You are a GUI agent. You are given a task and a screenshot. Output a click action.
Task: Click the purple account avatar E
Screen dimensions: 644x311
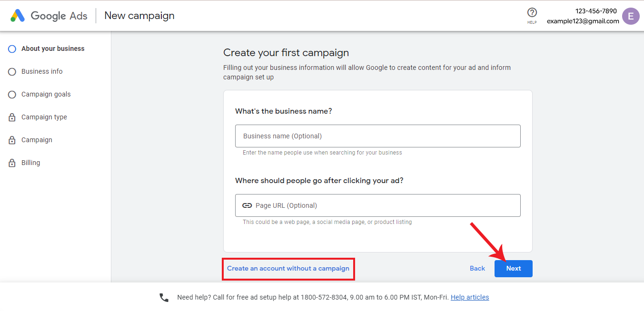(631, 16)
